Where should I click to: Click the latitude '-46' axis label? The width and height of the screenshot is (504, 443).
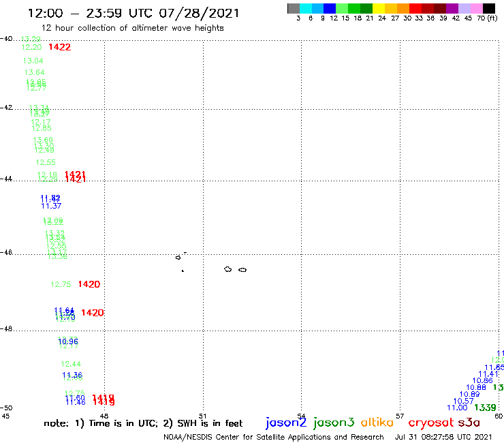coord(6,252)
